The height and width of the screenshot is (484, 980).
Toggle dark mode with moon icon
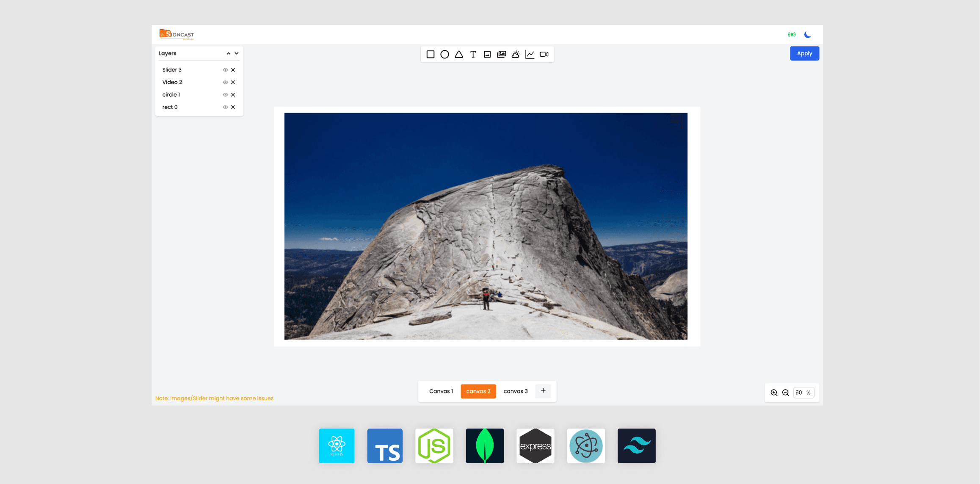(808, 35)
